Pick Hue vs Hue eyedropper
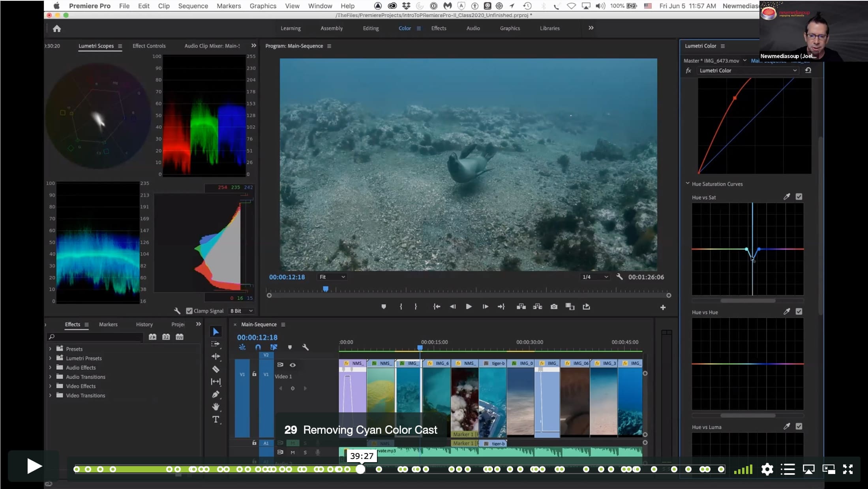The height and width of the screenshot is (489, 868). (x=787, y=312)
